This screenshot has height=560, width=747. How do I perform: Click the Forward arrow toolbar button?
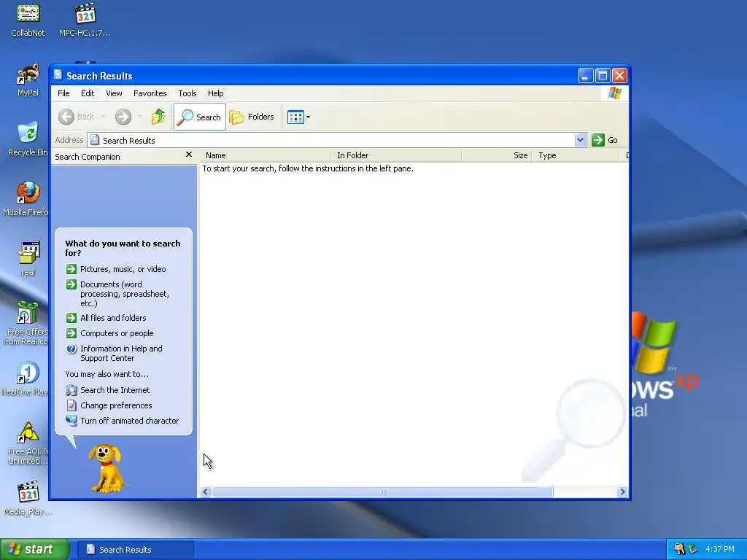[123, 117]
